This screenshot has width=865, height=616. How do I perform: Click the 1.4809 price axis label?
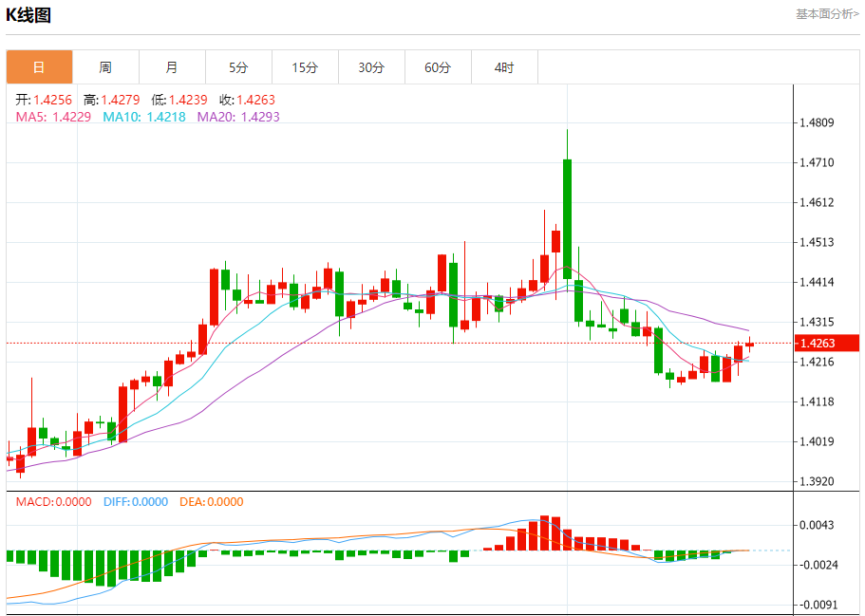[x=817, y=122]
